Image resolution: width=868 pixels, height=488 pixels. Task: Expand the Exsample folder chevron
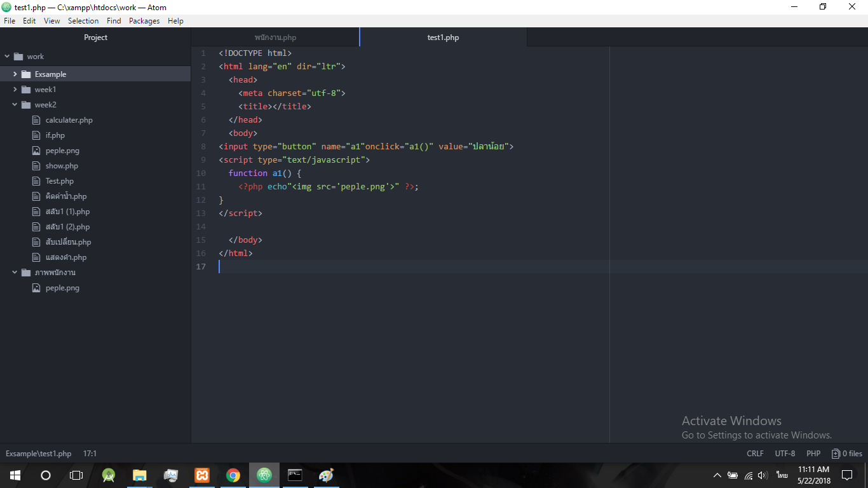(15, 74)
